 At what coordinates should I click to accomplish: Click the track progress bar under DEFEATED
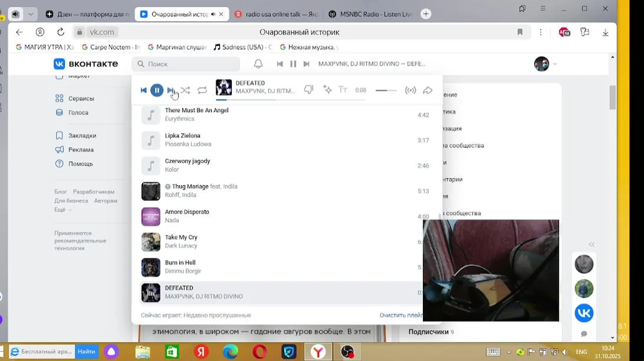coord(290,100)
